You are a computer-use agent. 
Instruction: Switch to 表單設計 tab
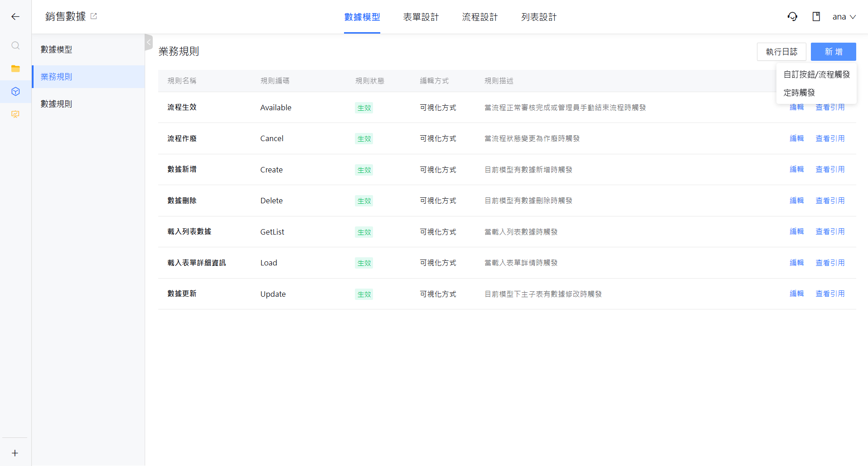(x=421, y=17)
